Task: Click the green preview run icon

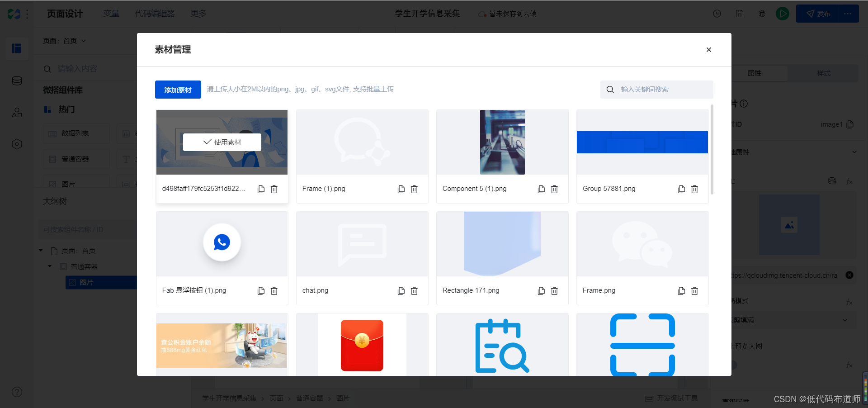Action: pyautogui.click(x=783, y=14)
